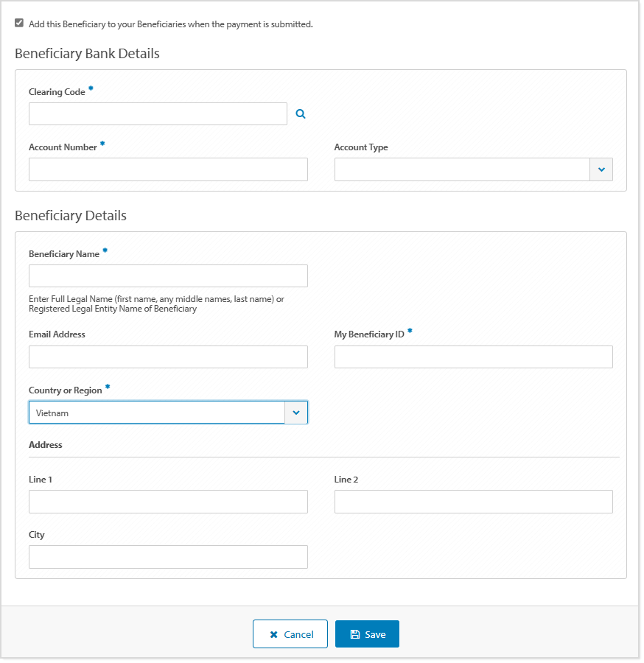The image size is (644, 663).
Task: Click the clearing code search magnifier icon
Action: [x=300, y=113]
